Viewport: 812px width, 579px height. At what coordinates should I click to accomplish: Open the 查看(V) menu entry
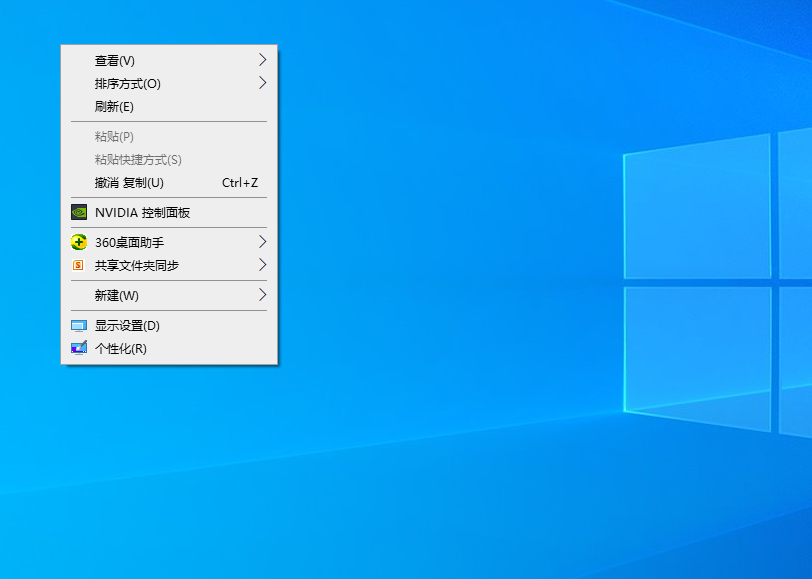pyautogui.click(x=114, y=60)
